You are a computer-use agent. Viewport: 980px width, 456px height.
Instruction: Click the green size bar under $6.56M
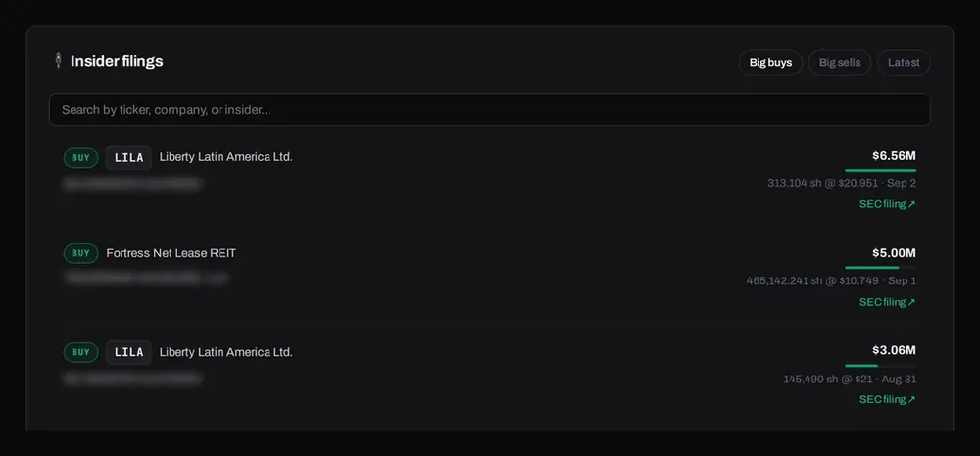point(881,170)
